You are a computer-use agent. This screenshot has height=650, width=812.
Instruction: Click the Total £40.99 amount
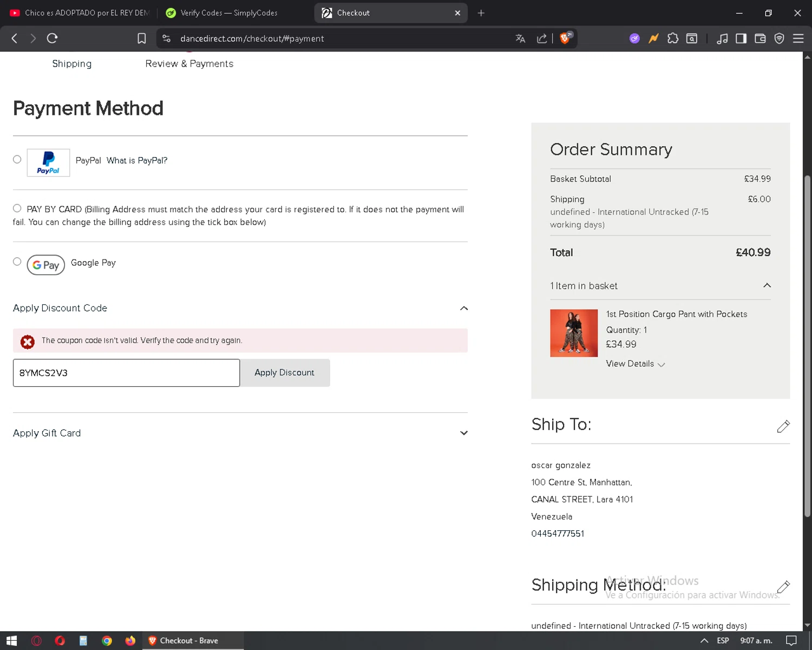753,252
